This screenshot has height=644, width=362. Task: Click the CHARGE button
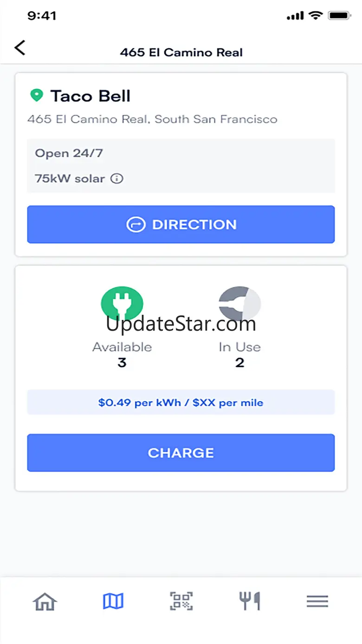(181, 453)
